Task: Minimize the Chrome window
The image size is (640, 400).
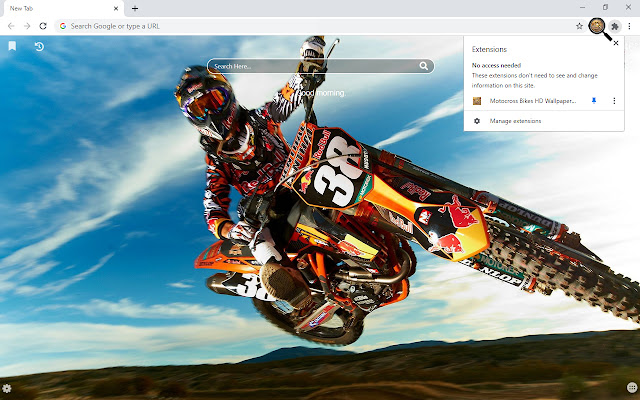Action: tap(582, 7)
